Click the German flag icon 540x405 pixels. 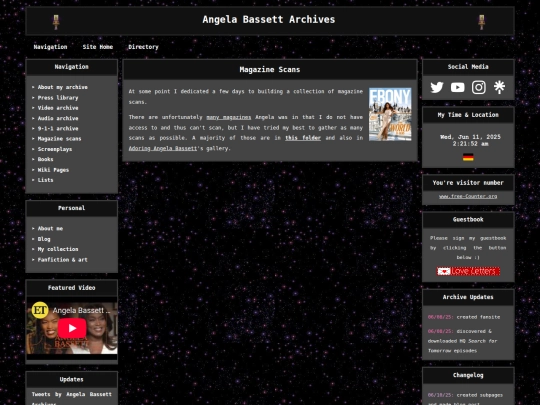468,157
